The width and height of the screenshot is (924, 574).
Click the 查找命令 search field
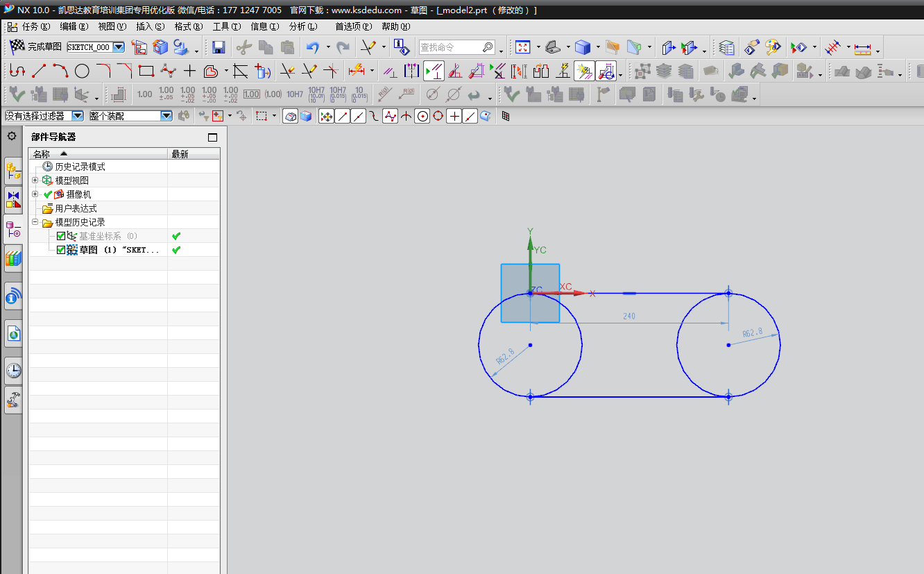click(x=451, y=47)
